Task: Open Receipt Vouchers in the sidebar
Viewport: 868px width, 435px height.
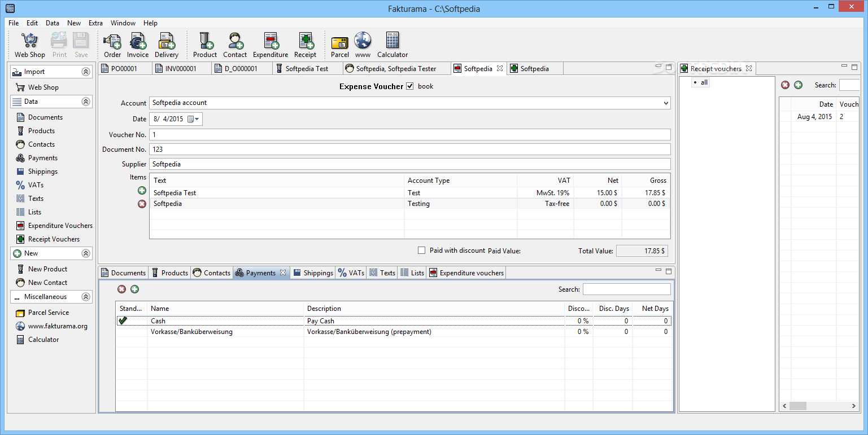Action: click(x=47, y=239)
